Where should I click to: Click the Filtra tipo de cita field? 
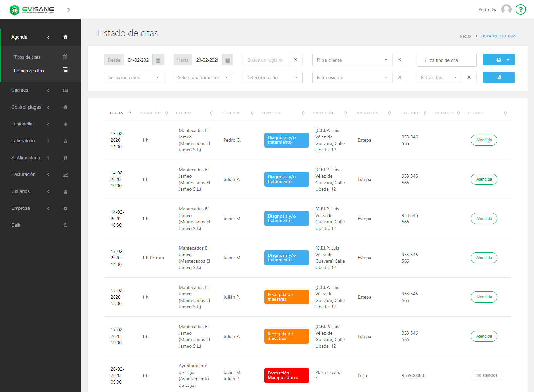click(447, 60)
